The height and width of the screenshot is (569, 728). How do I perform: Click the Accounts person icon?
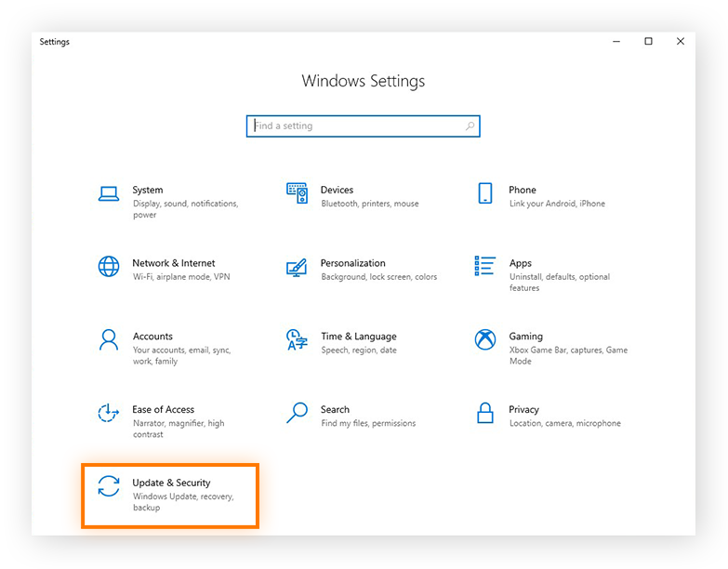point(109,339)
